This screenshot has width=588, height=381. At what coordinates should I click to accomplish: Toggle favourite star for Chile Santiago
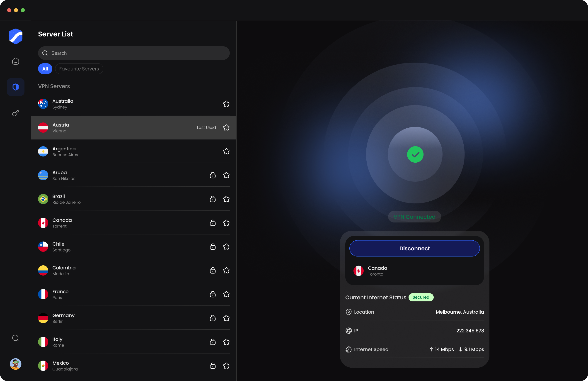tap(226, 247)
